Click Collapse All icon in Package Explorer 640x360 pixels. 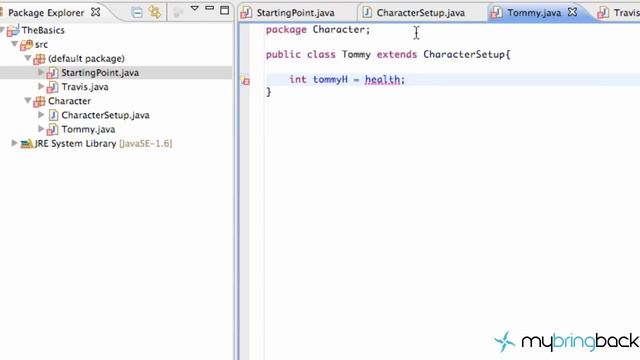point(137,13)
